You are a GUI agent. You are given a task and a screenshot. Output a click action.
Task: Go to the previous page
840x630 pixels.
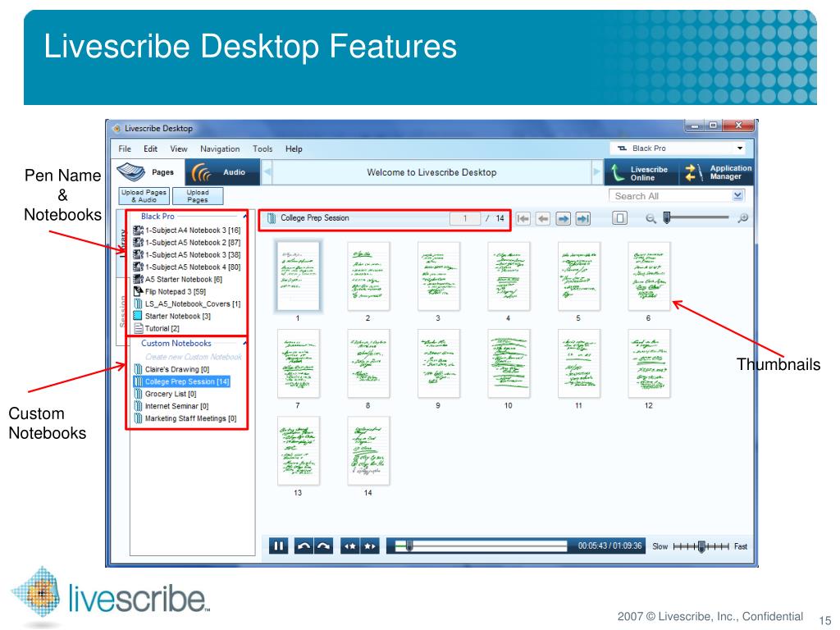543,218
